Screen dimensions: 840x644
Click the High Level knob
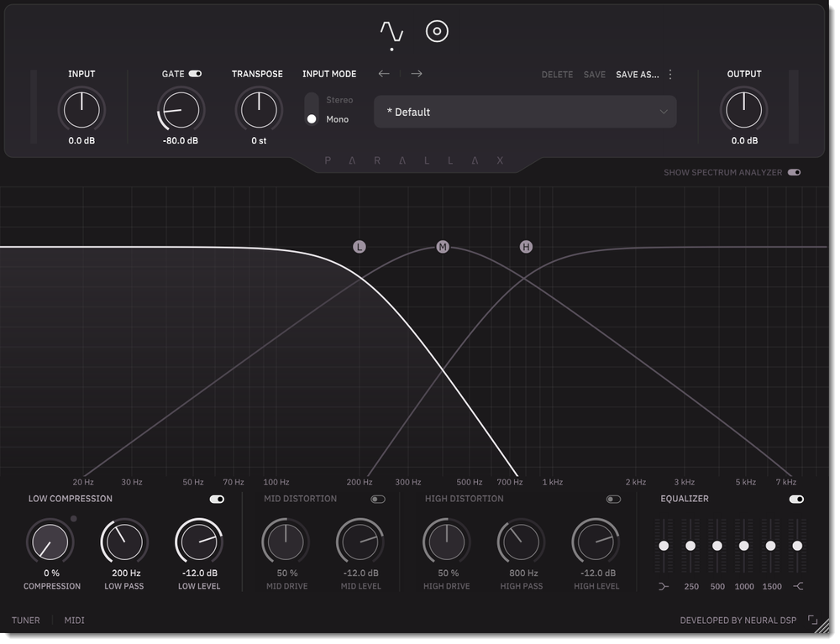point(596,542)
